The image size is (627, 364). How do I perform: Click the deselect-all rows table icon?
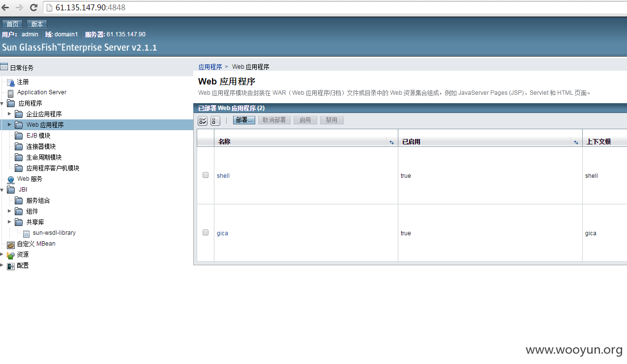click(215, 120)
